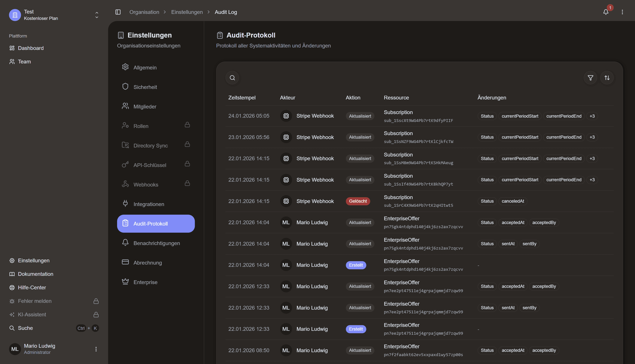
Task: Select the Dashboard icon in the sidebar
Action: point(12,48)
